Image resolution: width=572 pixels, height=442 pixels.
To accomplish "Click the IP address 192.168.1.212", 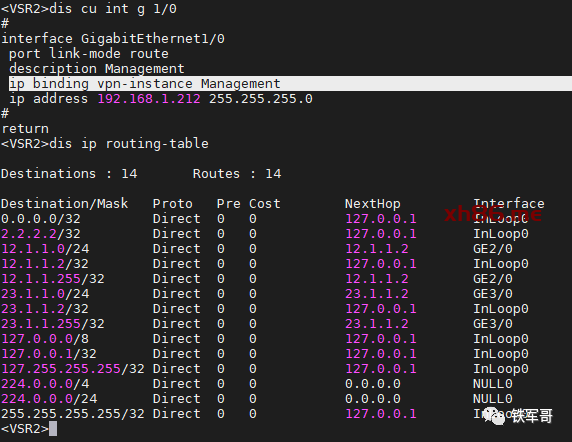I will pos(149,99).
